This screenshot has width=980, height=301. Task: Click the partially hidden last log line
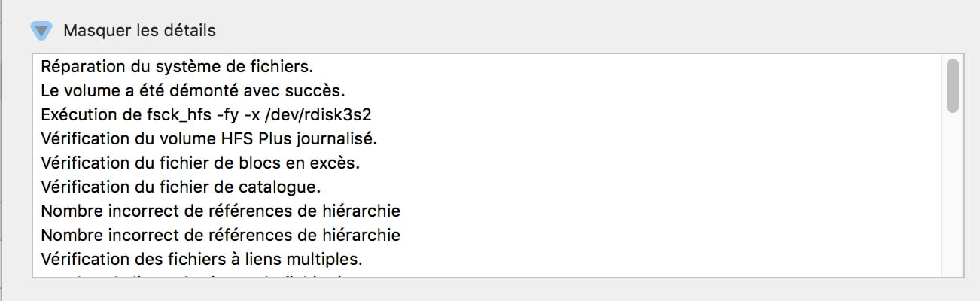(x=197, y=275)
